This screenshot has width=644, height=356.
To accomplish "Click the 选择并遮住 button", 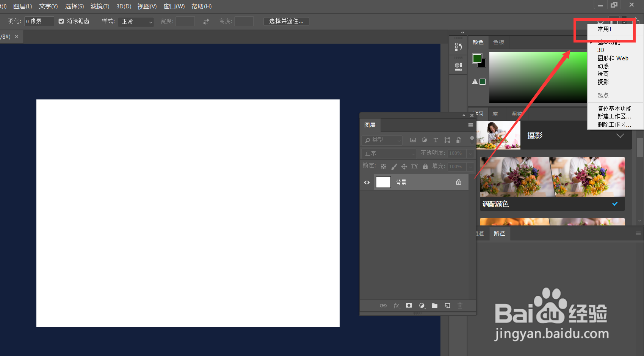I will pos(286,21).
